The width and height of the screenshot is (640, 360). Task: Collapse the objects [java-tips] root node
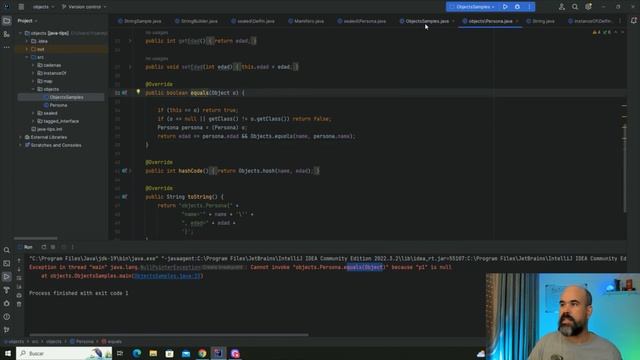click(20, 33)
